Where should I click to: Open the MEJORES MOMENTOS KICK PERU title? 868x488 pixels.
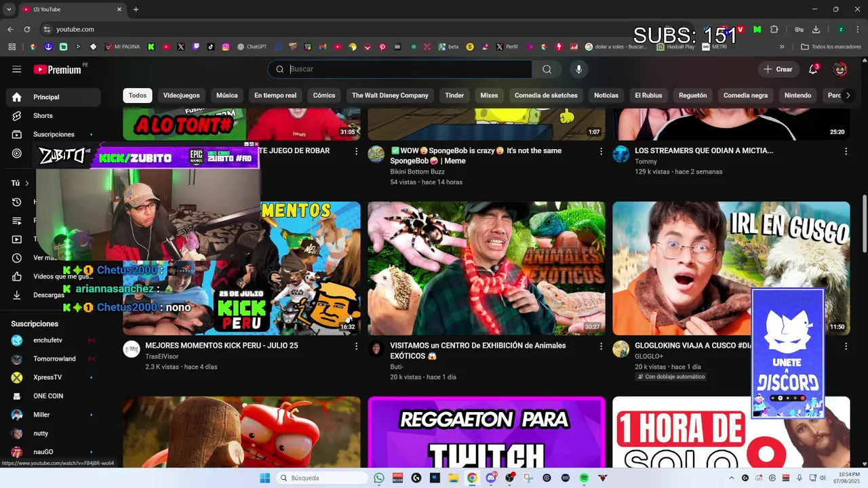click(x=222, y=346)
